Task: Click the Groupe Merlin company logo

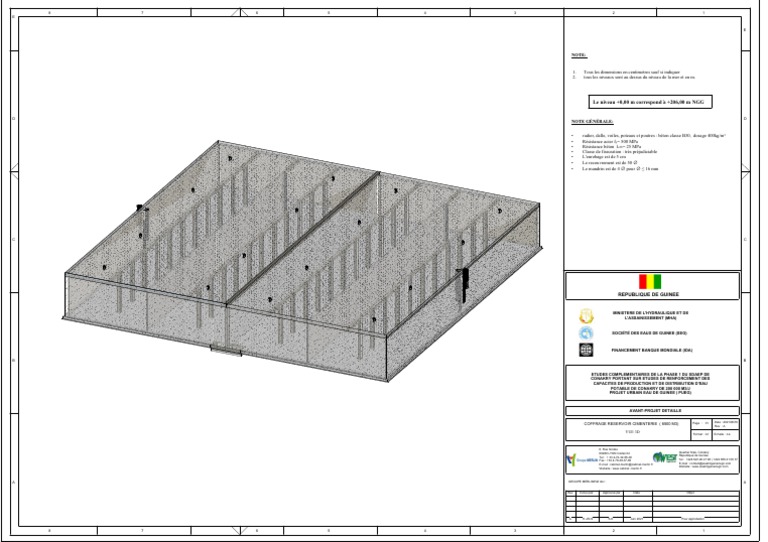Action: pos(581,460)
